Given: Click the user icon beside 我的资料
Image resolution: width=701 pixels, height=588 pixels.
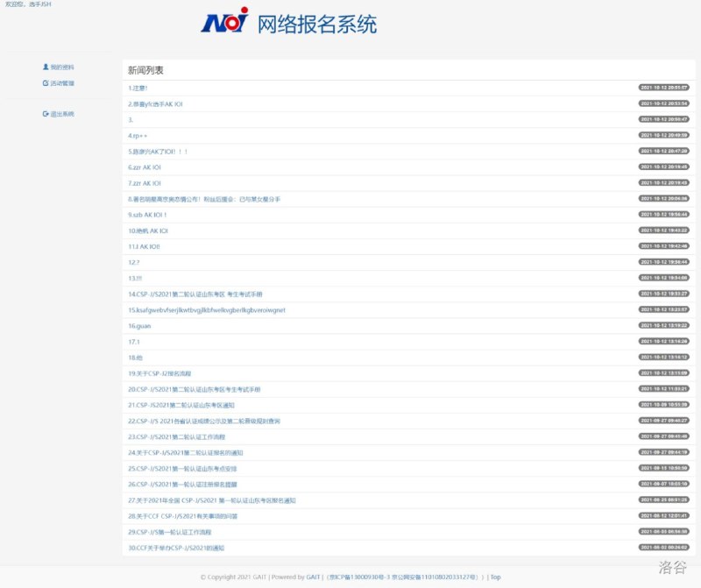Looking at the screenshot, I should pyautogui.click(x=46, y=67).
